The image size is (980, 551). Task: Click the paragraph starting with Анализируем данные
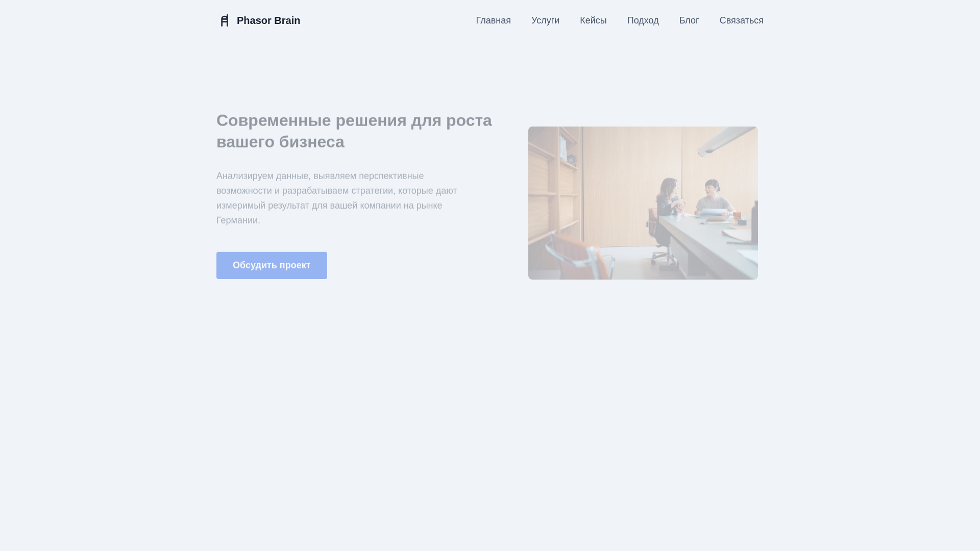coord(337,198)
